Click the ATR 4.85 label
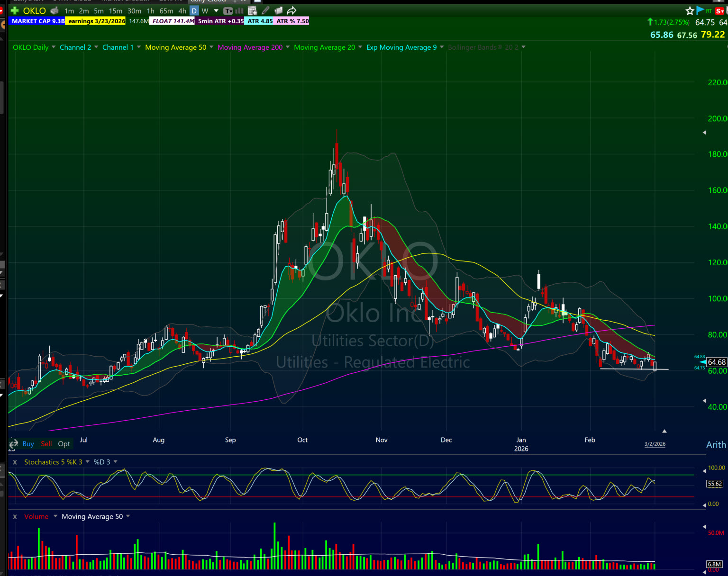The width and height of the screenshot is (728, 576). pos(260,21)
